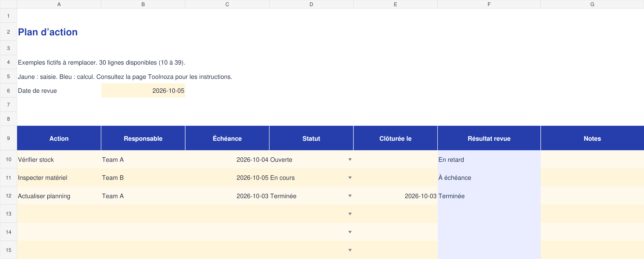Click the 'Statut' header cell

point(311,138)
